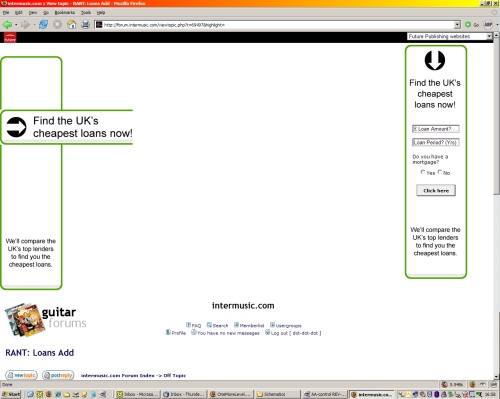Screen dimensions: 500x399
Task: Click the post reply button
Action: (x=58, y=375)
